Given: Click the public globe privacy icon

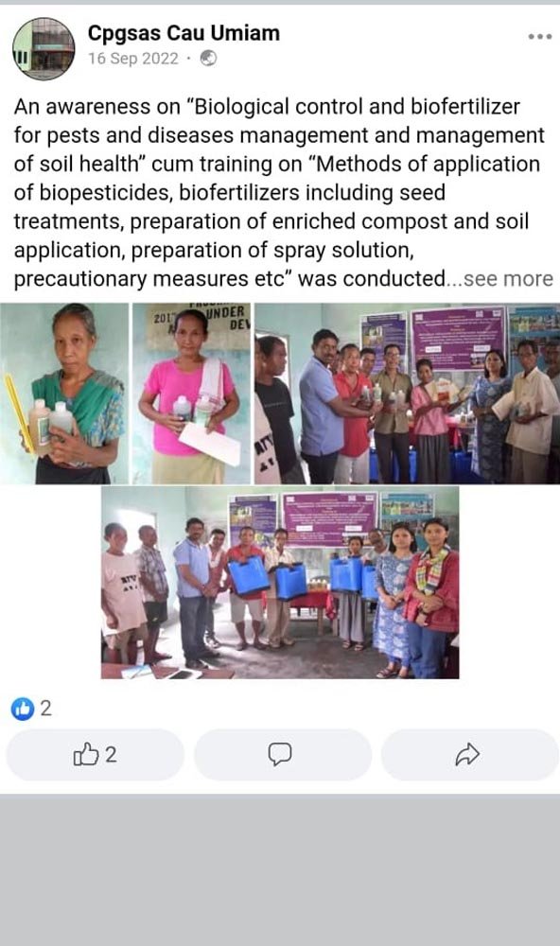Looking at the screenshot, I should point(208,59).
